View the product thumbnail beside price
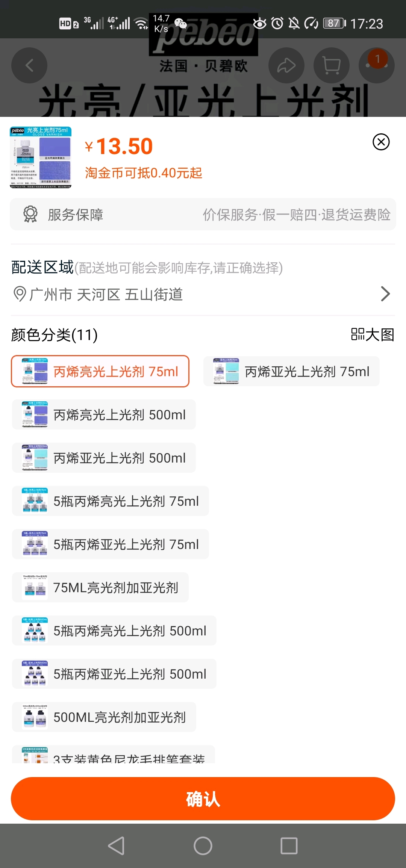The height and width of the screenshot is (868, 406). [x=41, y=157]
